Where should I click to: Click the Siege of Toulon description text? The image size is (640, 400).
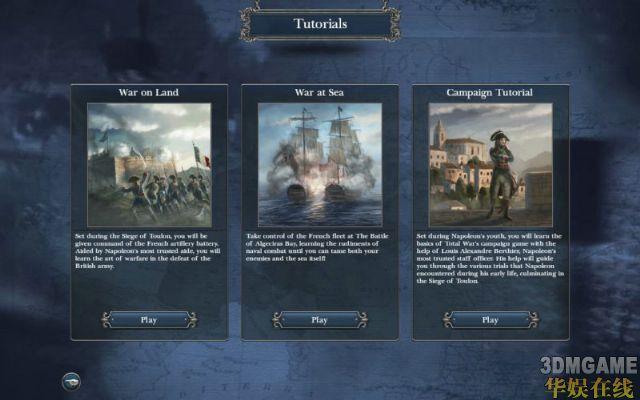click(x=148, y=251)
